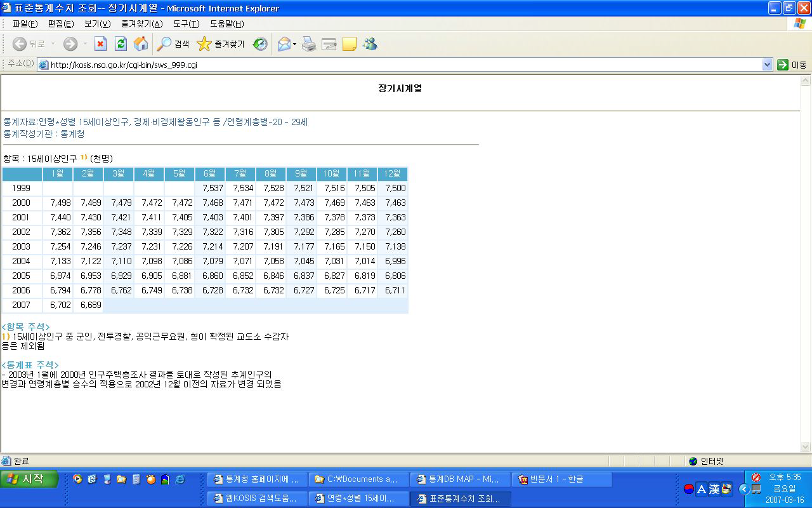Click the page scrollbar up arrow
The image size is (812, 508).
[806, 81]
